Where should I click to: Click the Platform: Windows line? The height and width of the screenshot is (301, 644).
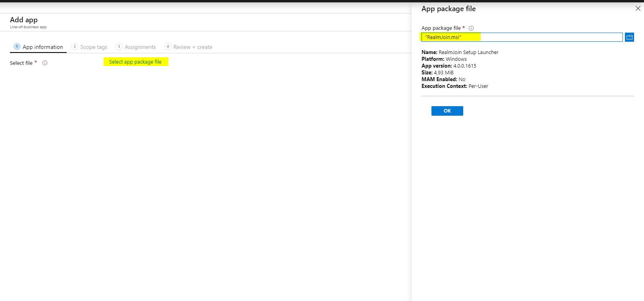[x=444, y=59]
